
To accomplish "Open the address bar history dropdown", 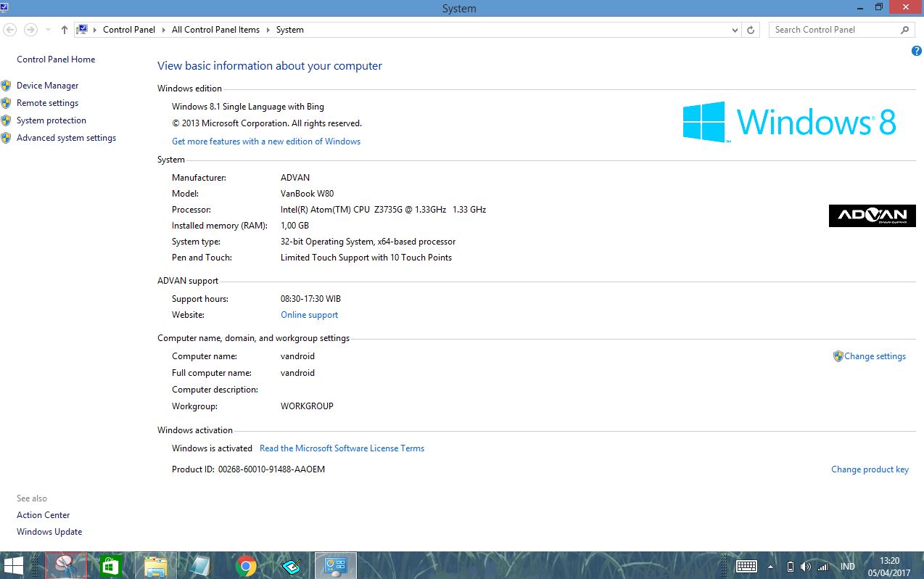I will pyautogui.click(x=735, y=30).
